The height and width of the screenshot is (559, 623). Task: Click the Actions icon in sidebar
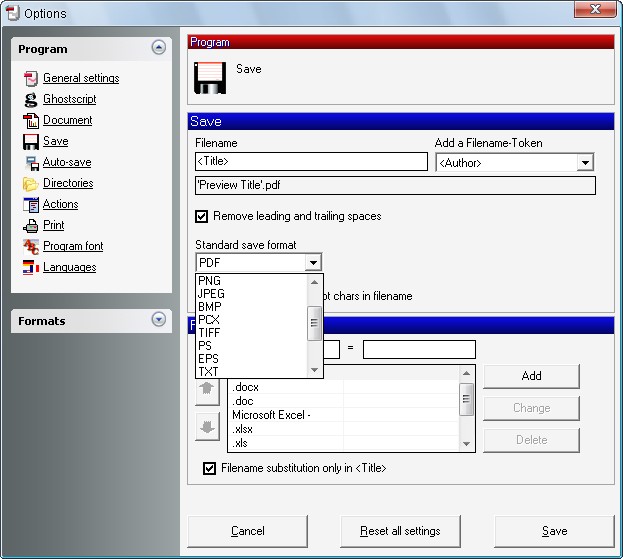30,204
